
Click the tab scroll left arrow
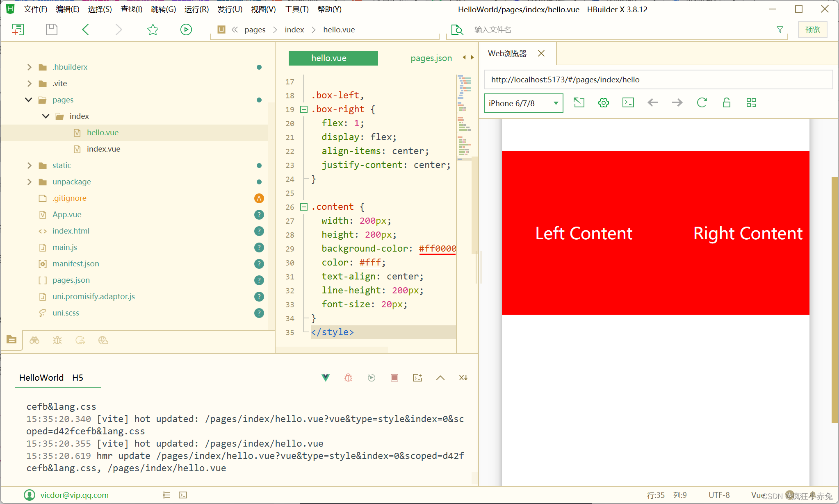point(464,57)
